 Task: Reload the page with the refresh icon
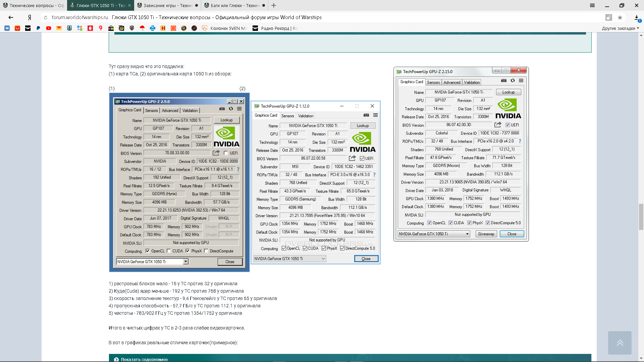(x=46, y=17)
